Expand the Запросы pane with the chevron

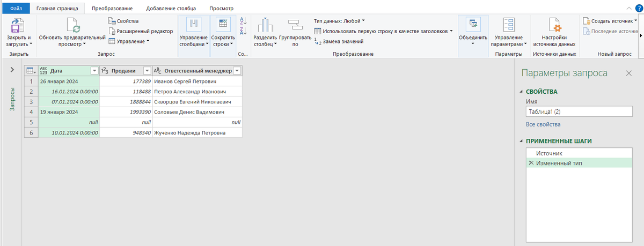click(x=12, y=70)
